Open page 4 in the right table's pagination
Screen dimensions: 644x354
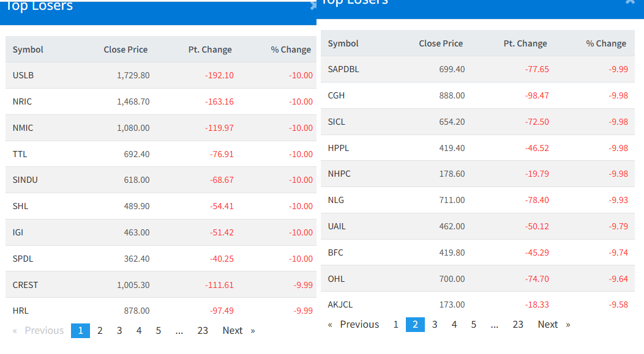tap(454, 325)
